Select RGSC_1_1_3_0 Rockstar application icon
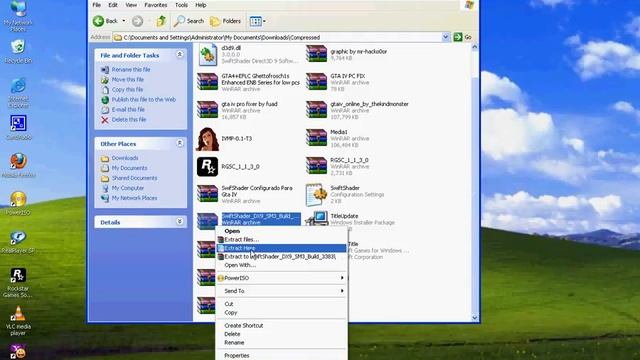 pos(207,167)
